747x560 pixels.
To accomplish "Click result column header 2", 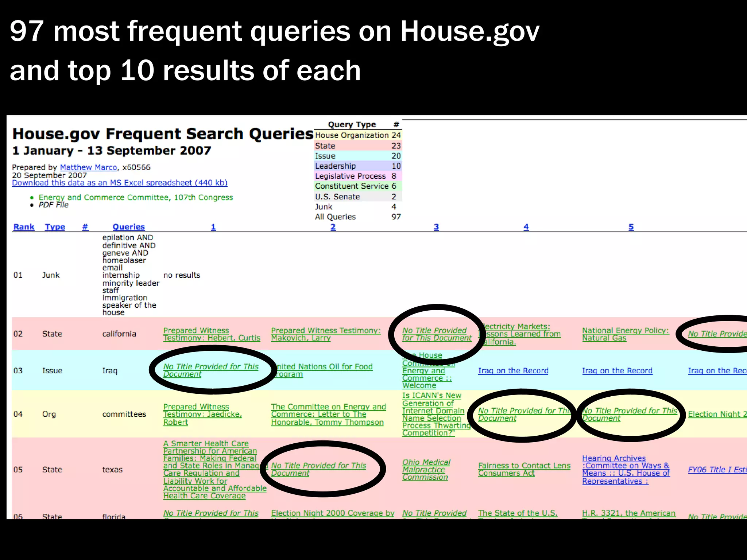I will coord(333,227).
